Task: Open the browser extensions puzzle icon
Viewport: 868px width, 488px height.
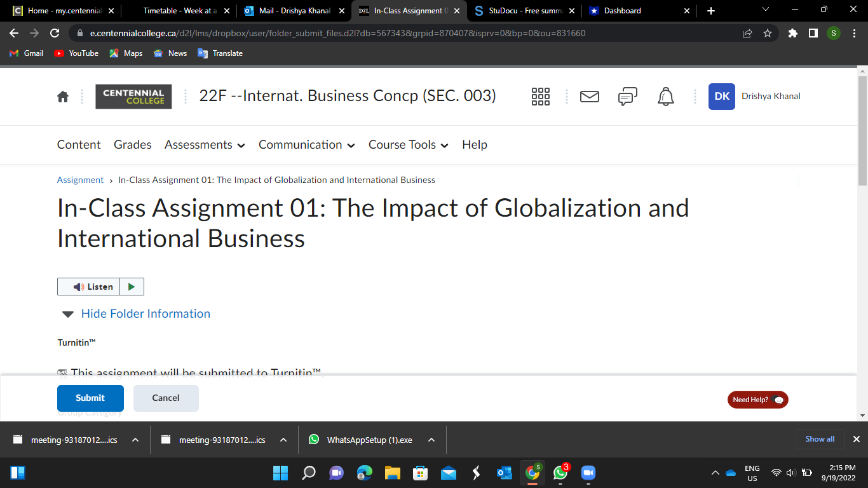Action: point(792,33)
